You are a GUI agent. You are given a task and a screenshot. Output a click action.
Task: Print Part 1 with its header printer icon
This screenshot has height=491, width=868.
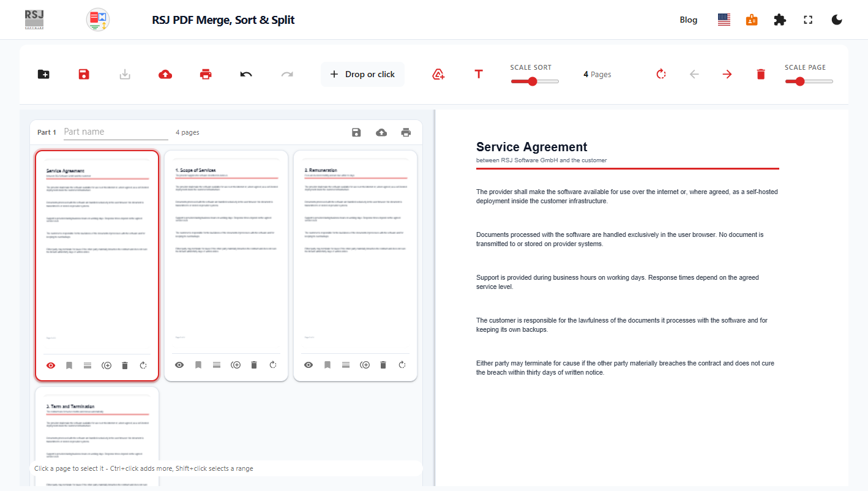[406, 132]
